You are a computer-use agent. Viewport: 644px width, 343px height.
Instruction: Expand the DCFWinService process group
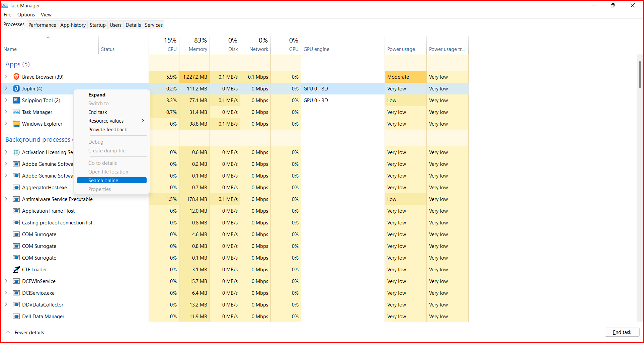click(6, 281)
